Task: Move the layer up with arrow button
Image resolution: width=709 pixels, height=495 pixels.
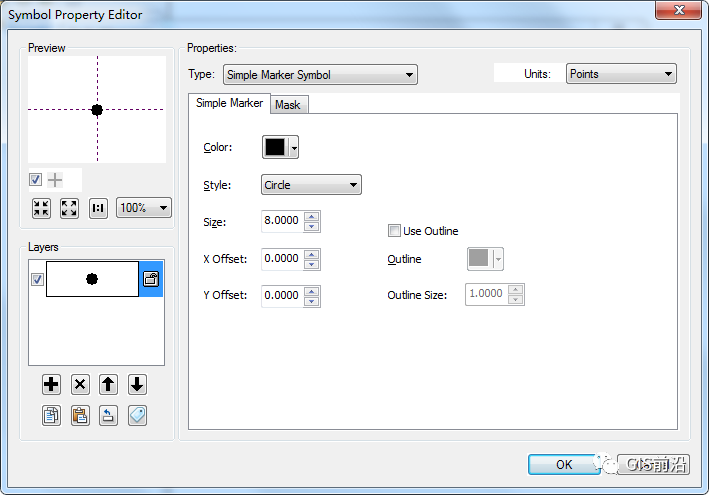Action: (x=108, y=385)
